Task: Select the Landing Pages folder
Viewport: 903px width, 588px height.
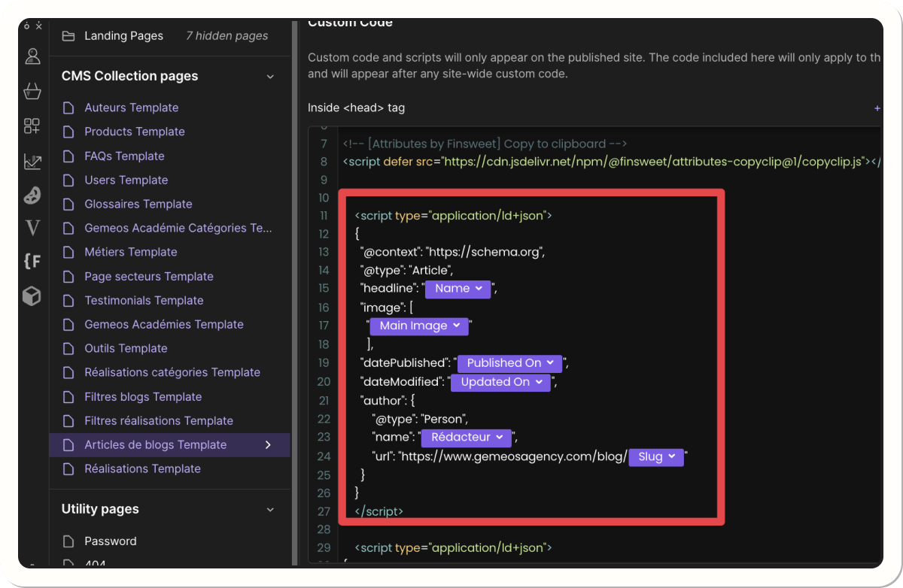Action: point(123,35)
